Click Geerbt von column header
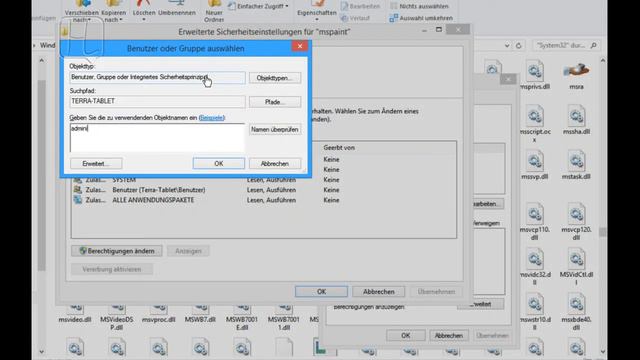640x360 pixels. pos(339,148)
